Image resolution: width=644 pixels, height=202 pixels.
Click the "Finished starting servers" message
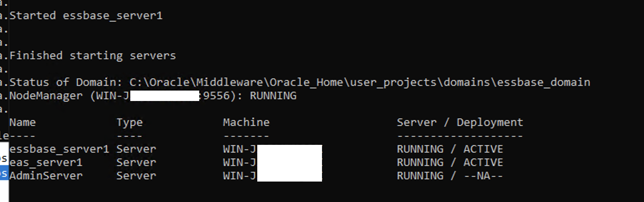[x=92, y=56]
